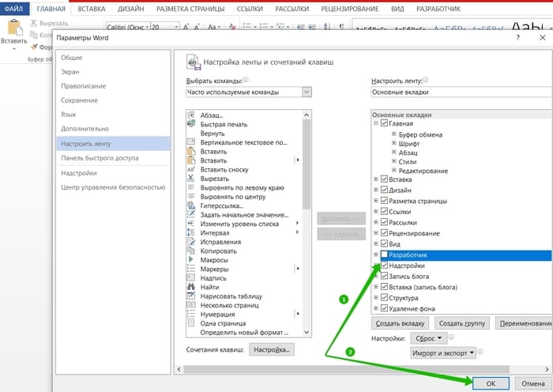Collapse the Главная tree node

376,123
